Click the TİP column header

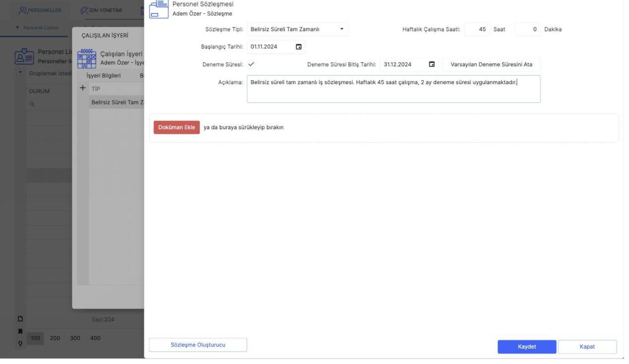96,89
